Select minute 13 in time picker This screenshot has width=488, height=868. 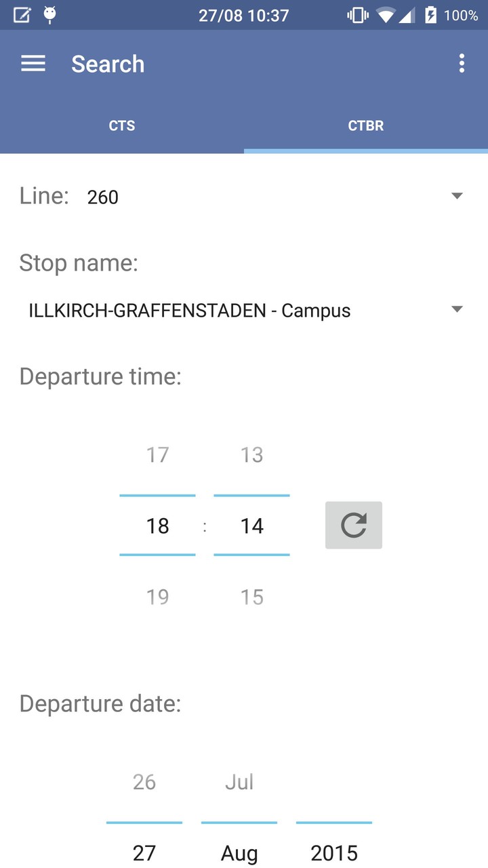click(251, 454)
